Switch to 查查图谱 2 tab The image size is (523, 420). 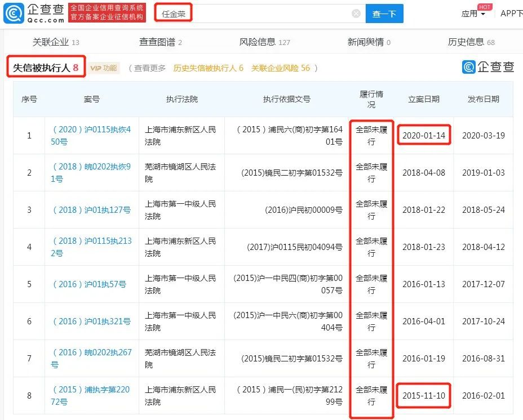click(161, 42)
